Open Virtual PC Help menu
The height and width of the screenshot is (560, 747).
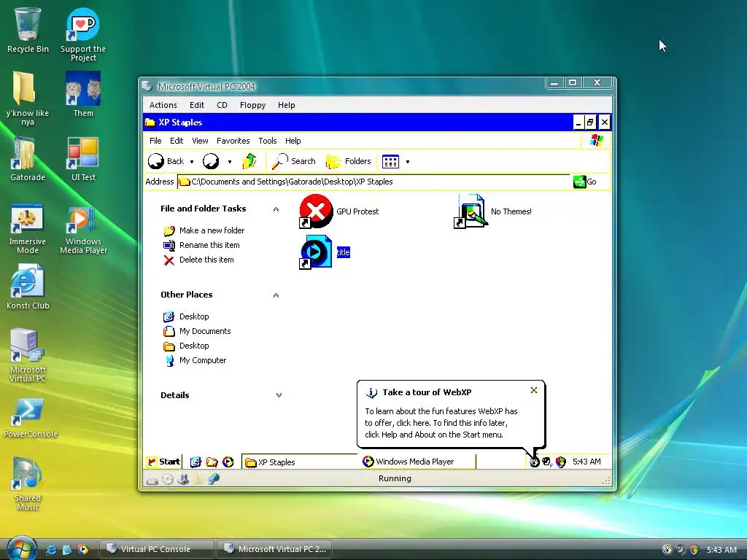pos(286,105)
